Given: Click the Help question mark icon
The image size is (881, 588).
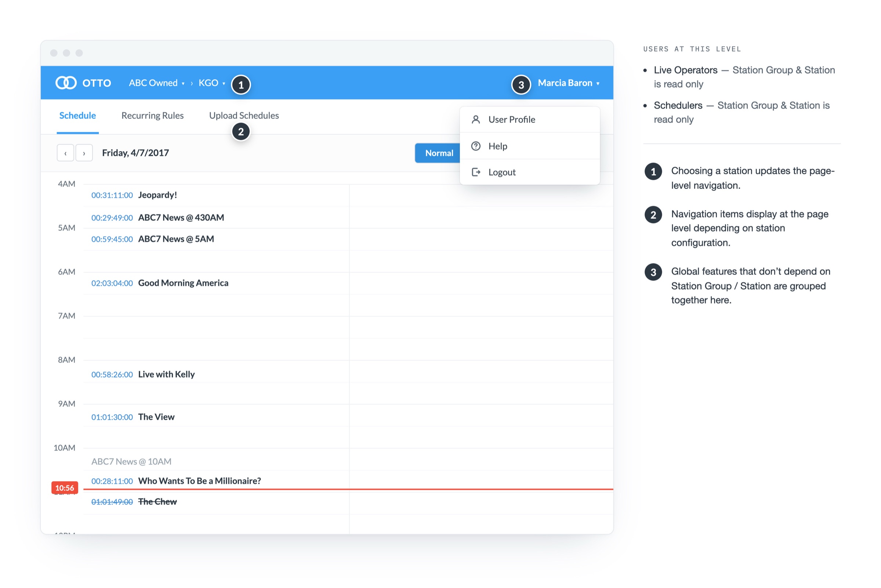Looking at the screenshot, I should [x=476, y=146].
